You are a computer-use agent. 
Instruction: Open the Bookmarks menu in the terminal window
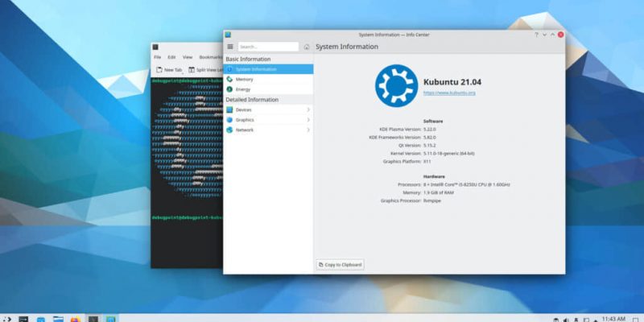(211, 57)
